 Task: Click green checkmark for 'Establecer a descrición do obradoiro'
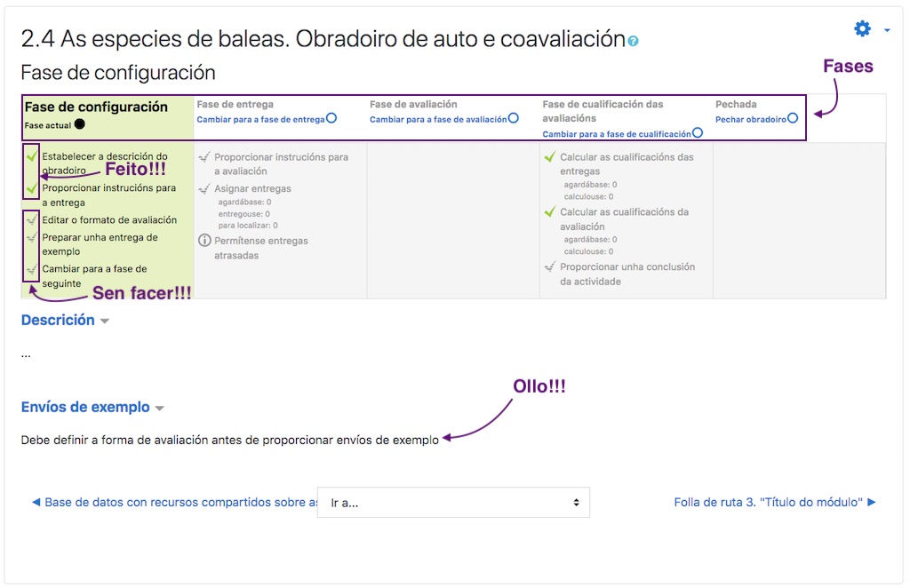[x=32, y=157]
